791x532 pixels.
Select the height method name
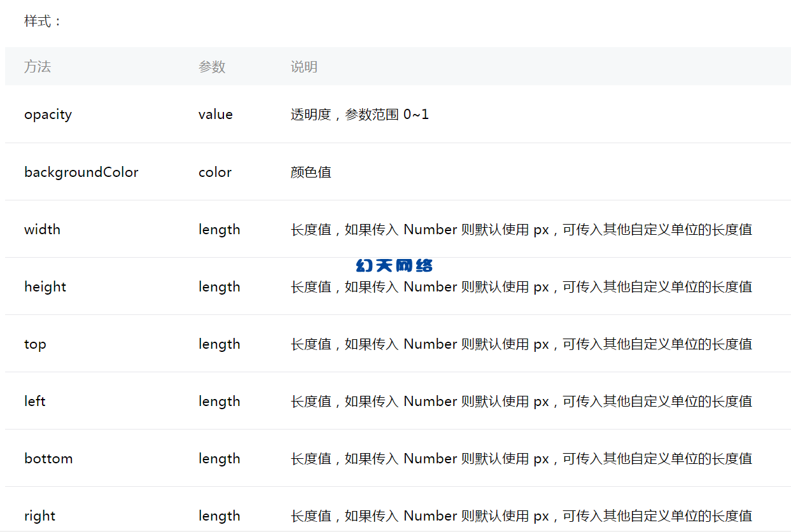click(45, 286)
